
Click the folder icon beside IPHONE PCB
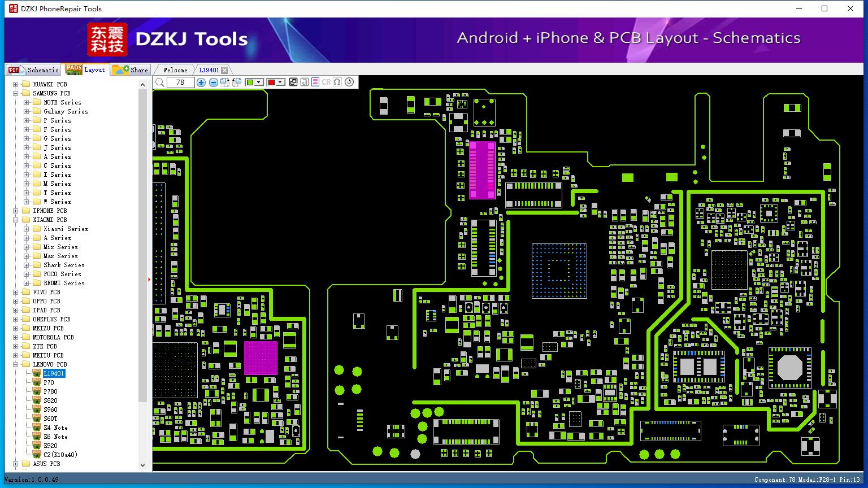25,211
